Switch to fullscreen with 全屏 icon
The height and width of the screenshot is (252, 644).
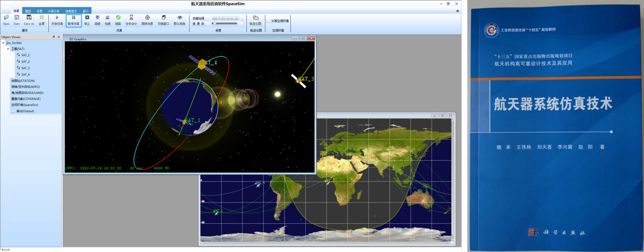(x=42, y=20)
